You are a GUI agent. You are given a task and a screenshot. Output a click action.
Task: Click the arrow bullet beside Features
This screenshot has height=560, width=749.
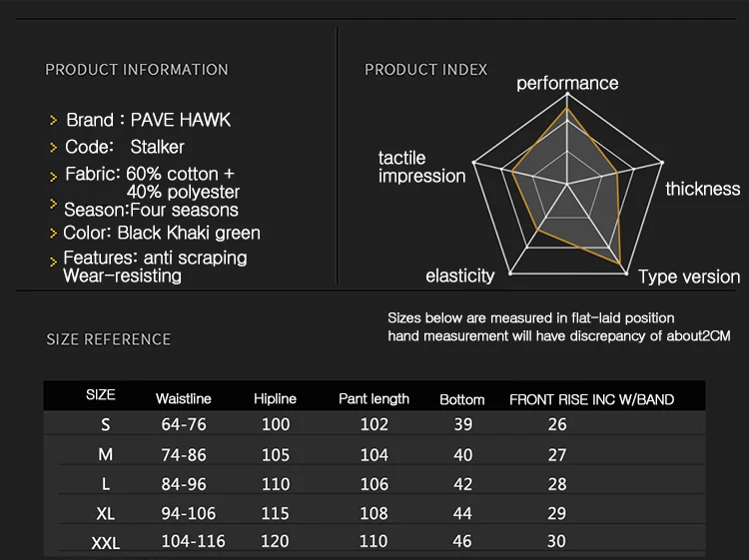[x=54, y=262]
